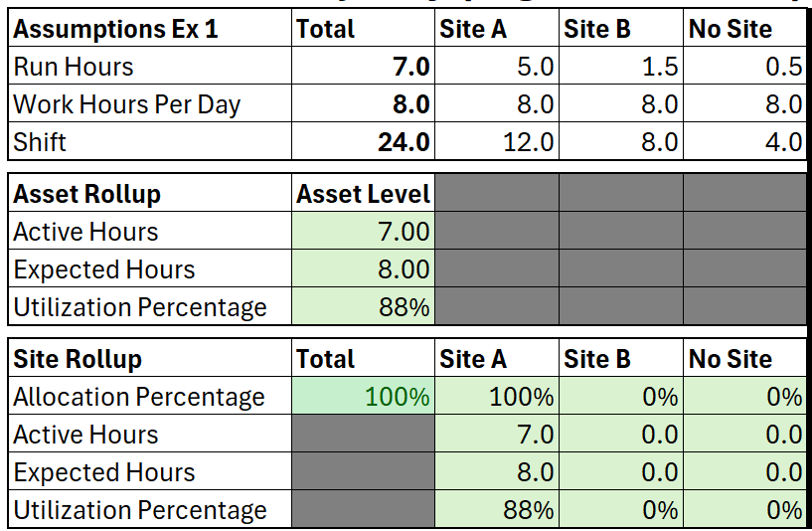
Task: Click Allocation Percentage Total cell 100%
Action: [x=363, y=396]
